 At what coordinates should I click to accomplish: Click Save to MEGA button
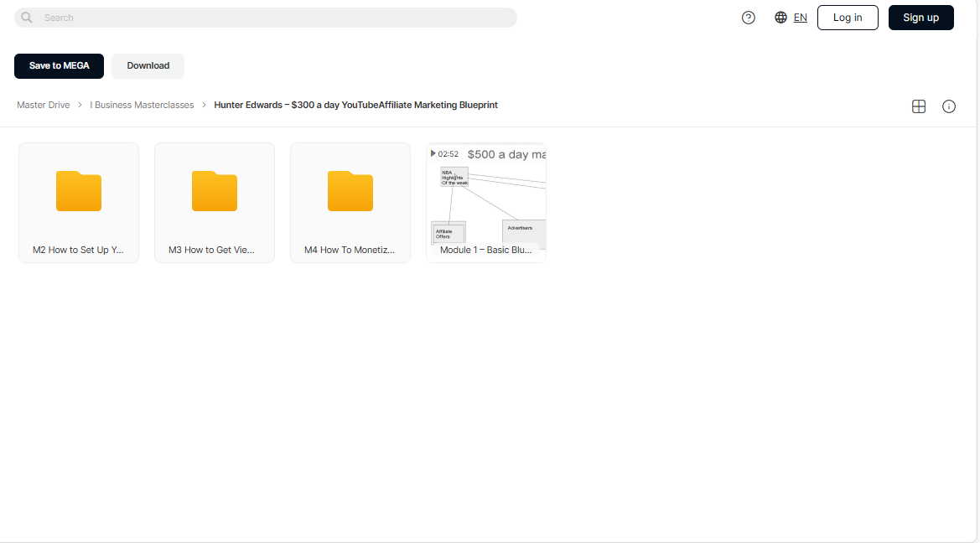[59, 65]
